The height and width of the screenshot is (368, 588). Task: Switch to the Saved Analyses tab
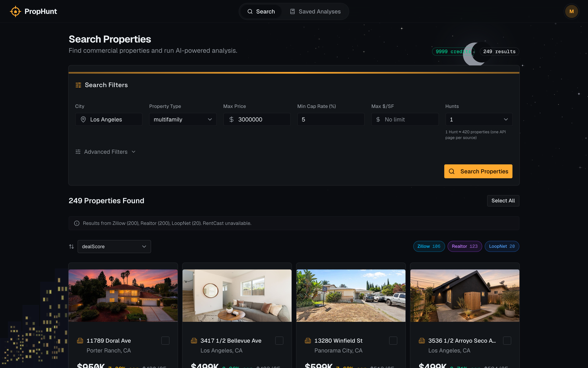[315, 11]
